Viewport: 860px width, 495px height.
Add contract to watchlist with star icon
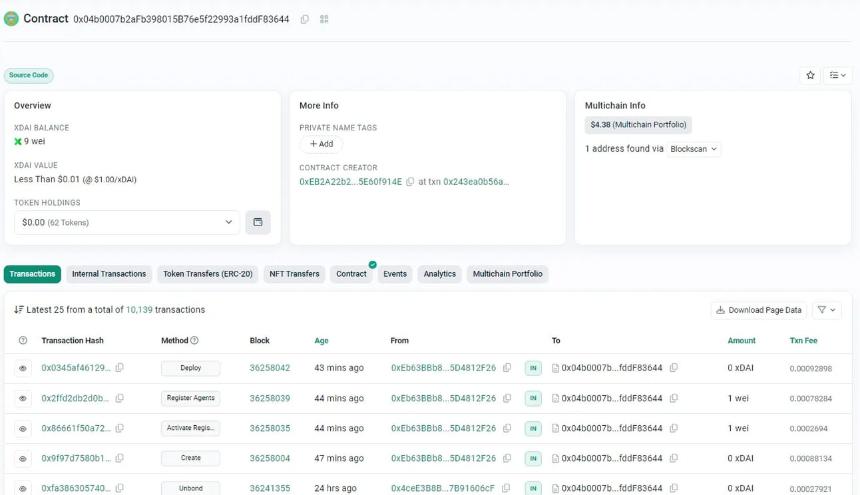tap(810, 75)
